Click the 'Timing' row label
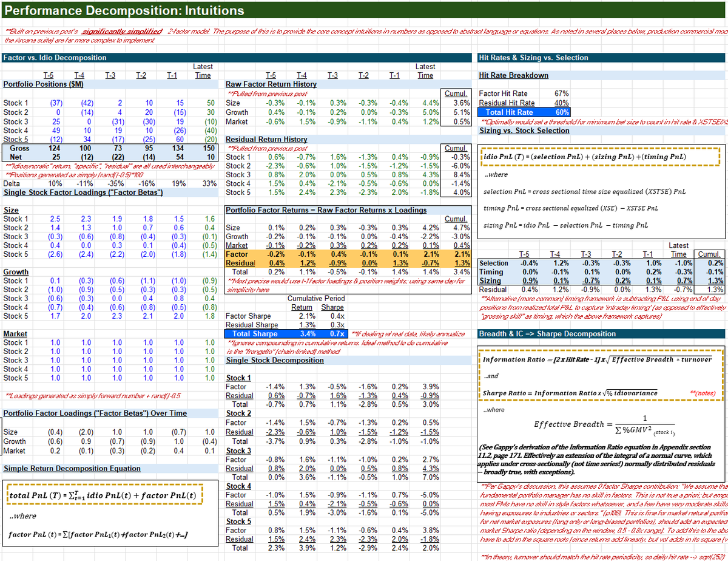This screenshot has width=728, height=561. (x=491, y=272)
